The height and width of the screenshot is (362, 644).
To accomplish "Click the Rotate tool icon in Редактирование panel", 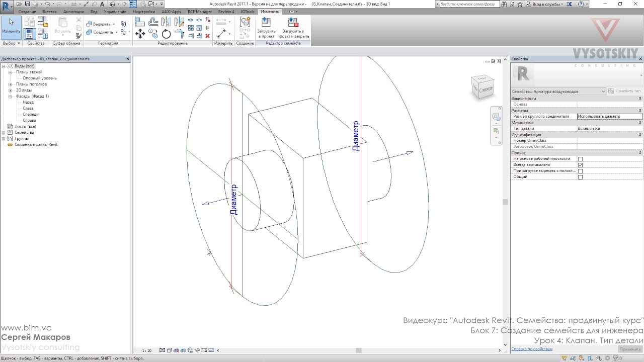I will point(167,34).
